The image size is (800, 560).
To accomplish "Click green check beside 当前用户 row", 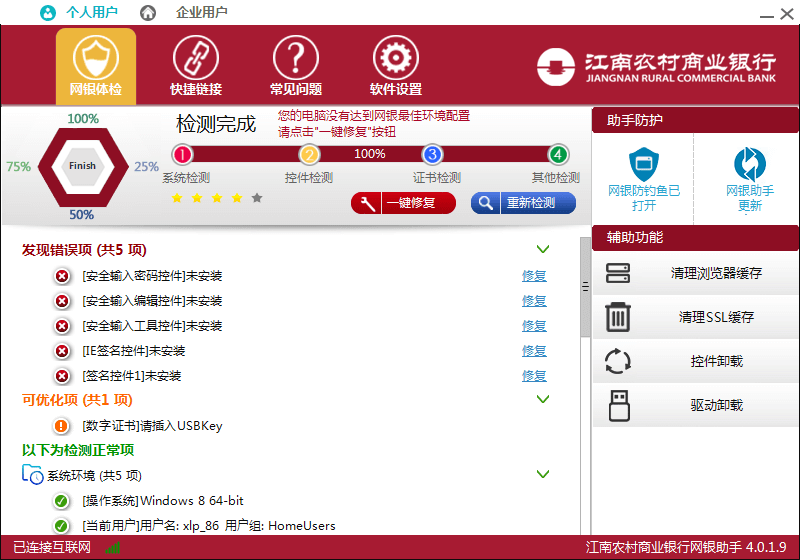I will point(61,526).
